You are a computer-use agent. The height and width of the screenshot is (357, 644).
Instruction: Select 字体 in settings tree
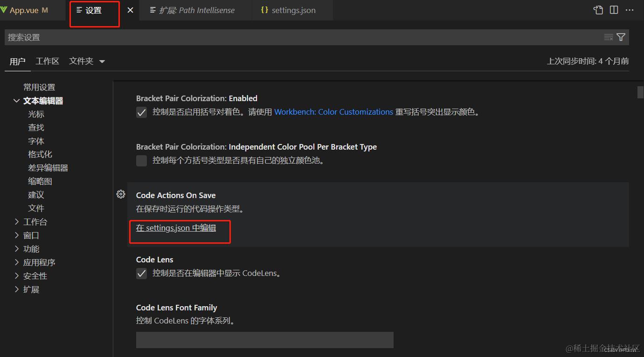pos(36,141)
